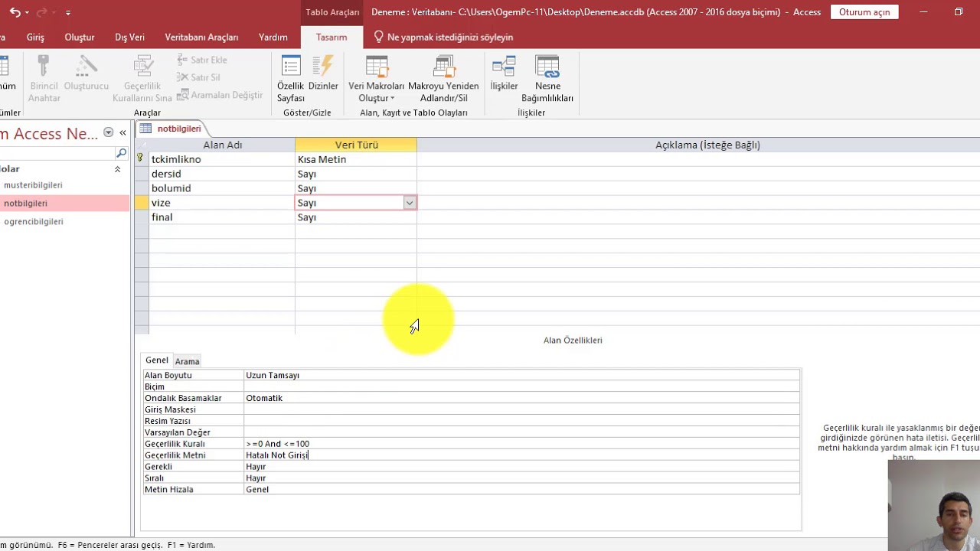Click the Alan Adı column header

click(x=222, y=145)
